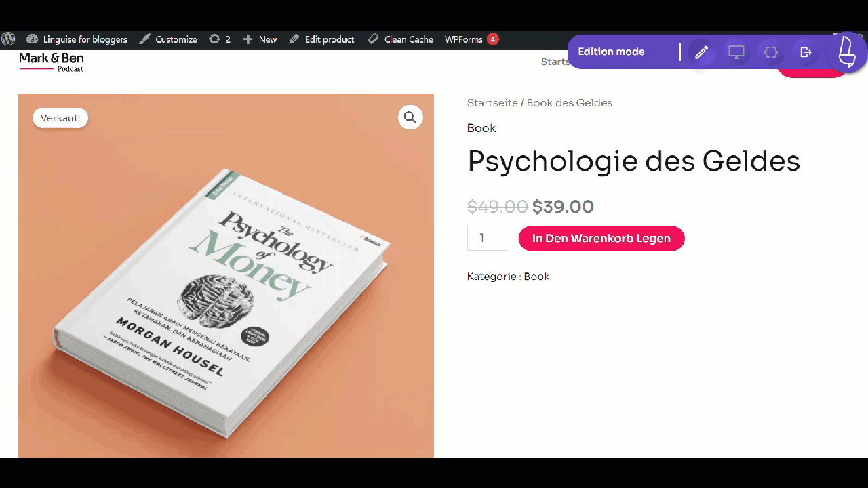This screenshot has width=868, height=488.
Task: Click Edit product in admin bar
Action: [x=321, y=39]
